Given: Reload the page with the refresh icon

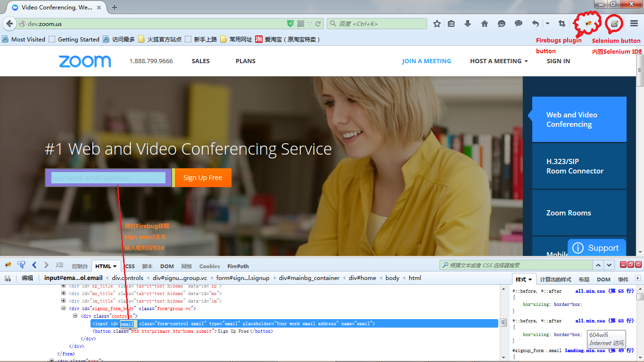Looking at the screenshot, I should tap(318, 24).
